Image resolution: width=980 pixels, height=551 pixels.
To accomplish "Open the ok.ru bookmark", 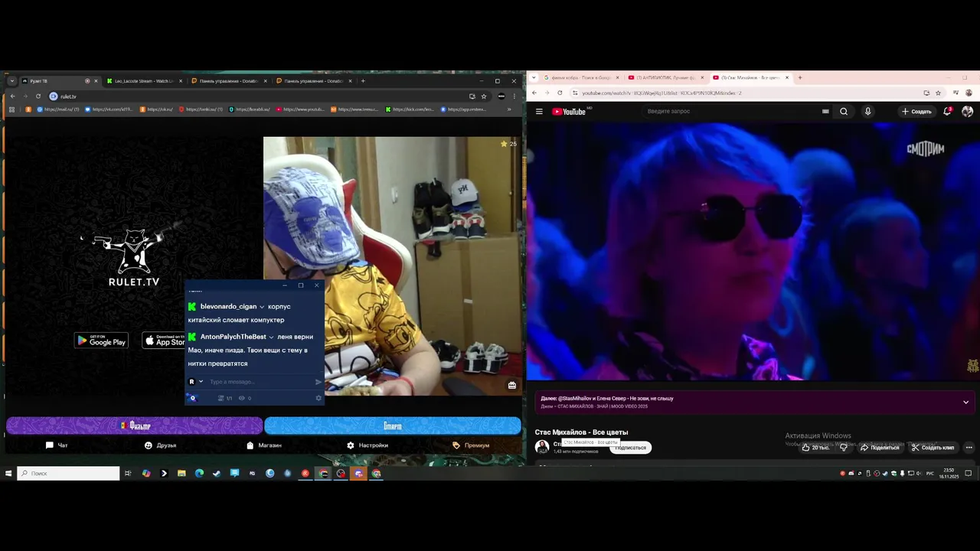I will tap(156, 109).
